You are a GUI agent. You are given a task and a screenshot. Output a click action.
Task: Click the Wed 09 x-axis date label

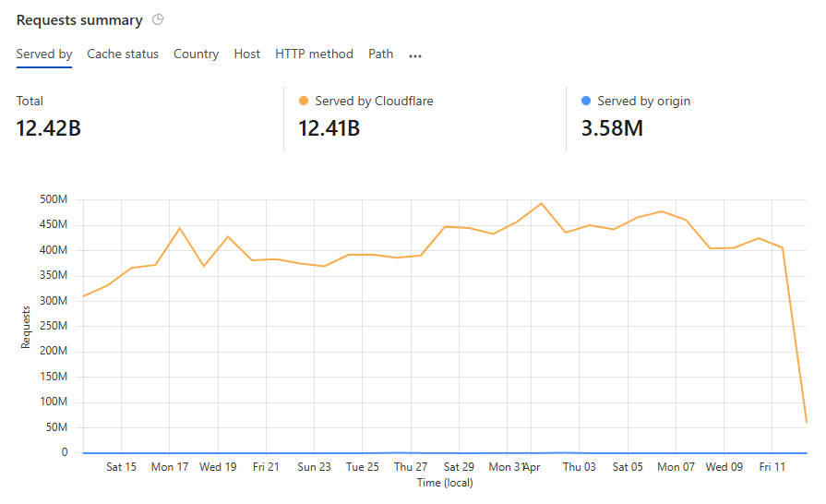pos(724,466)
